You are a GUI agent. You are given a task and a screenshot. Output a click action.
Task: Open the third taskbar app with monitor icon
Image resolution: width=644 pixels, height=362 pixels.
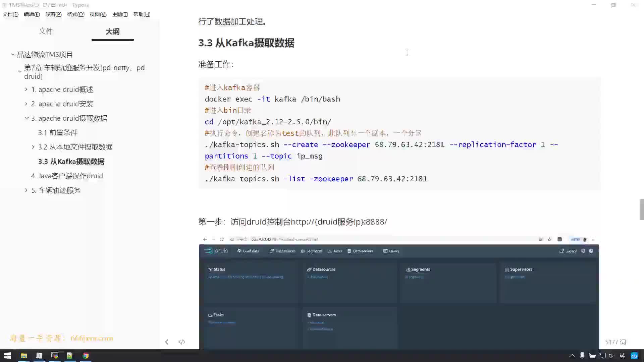tap(55, 356)
